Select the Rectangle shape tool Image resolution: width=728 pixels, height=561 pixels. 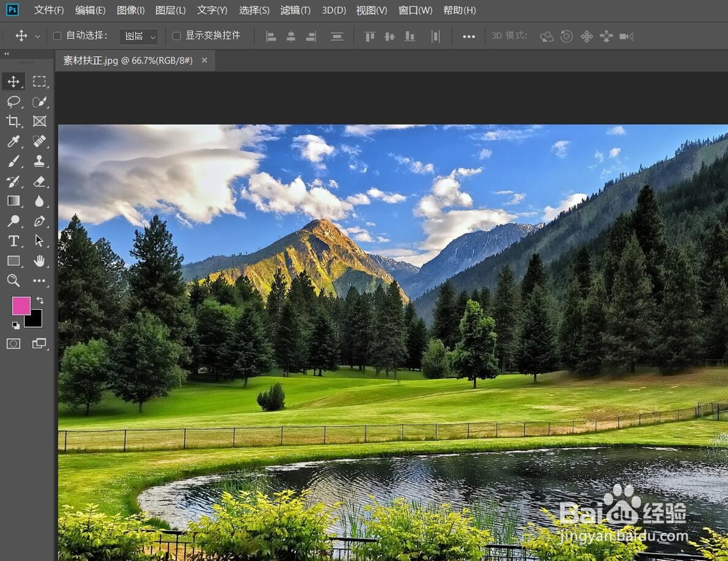13,261
